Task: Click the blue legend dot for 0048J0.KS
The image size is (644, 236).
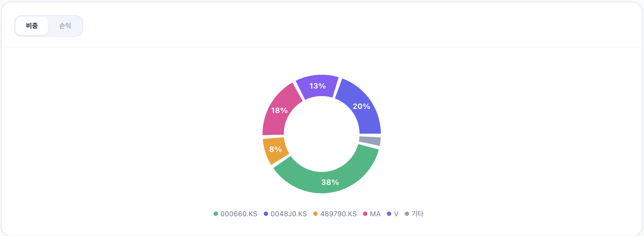Action: pyautogui.click(x=266, y=214)
